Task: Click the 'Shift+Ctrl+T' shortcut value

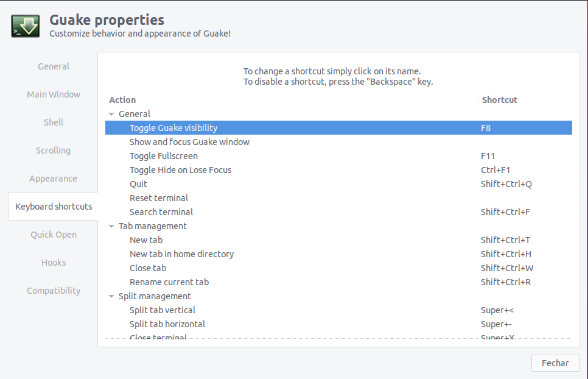Action: pyautogui.click(x=505, y=240)
